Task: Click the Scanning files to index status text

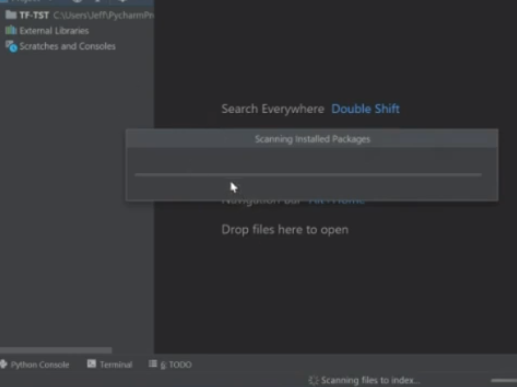Action: (x=370, y=380)
